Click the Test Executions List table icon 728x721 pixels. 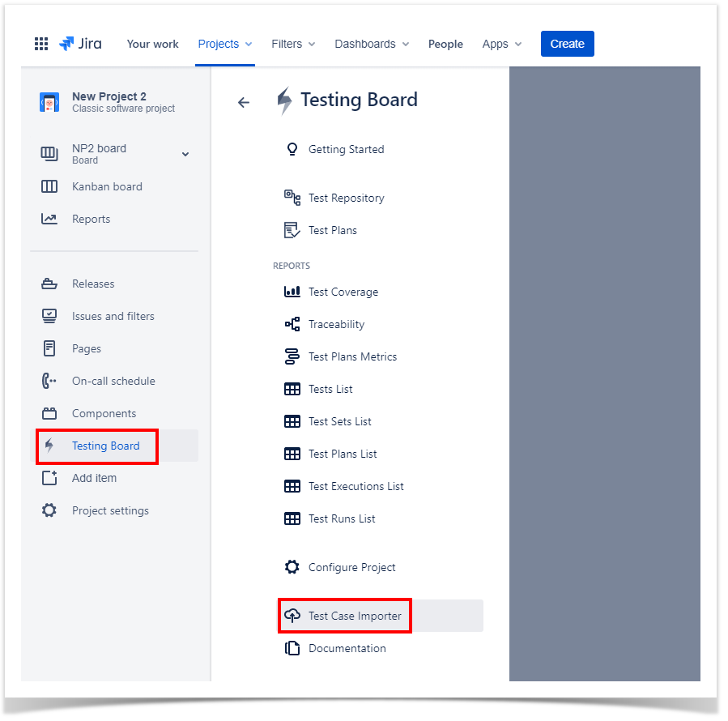click(x=292, y=486)
